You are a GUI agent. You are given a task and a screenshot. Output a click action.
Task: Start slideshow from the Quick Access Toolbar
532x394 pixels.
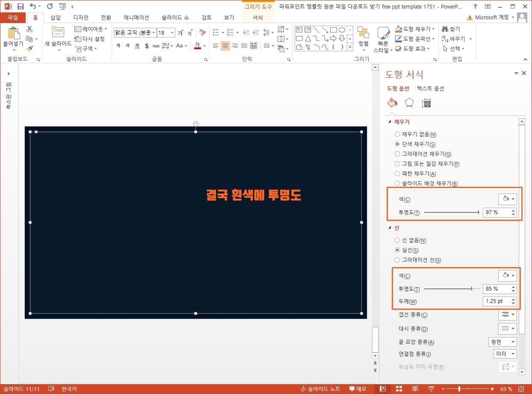coord(62,6)
